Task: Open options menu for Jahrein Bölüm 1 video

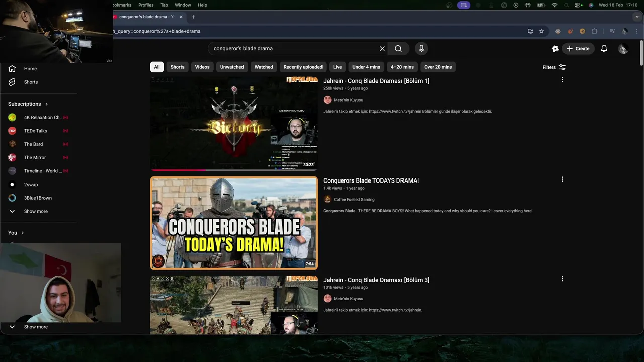Action: (x=562, y=80)
